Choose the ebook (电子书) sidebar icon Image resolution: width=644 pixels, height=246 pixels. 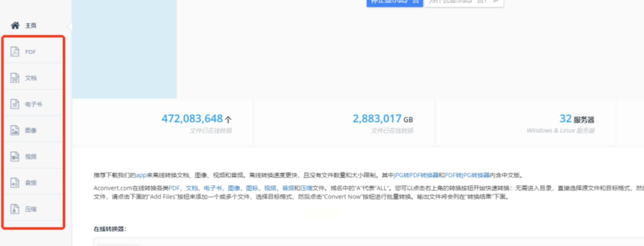point(15,104)
